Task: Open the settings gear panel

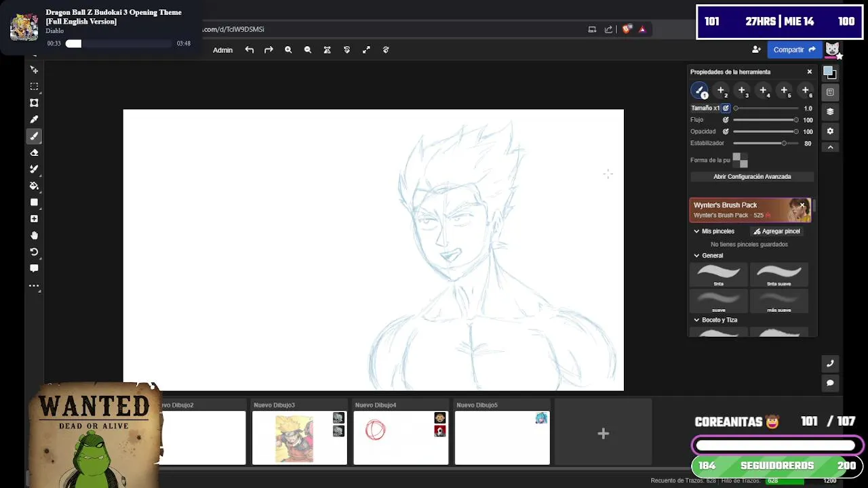Action: click(x=830, y=131)
